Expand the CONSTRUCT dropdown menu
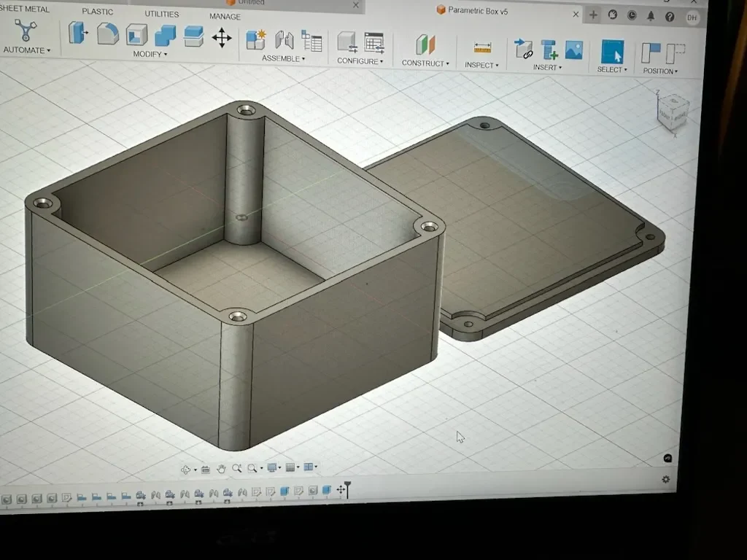The width and height of the screenshot is (747, 560). (x=425, y=63)
